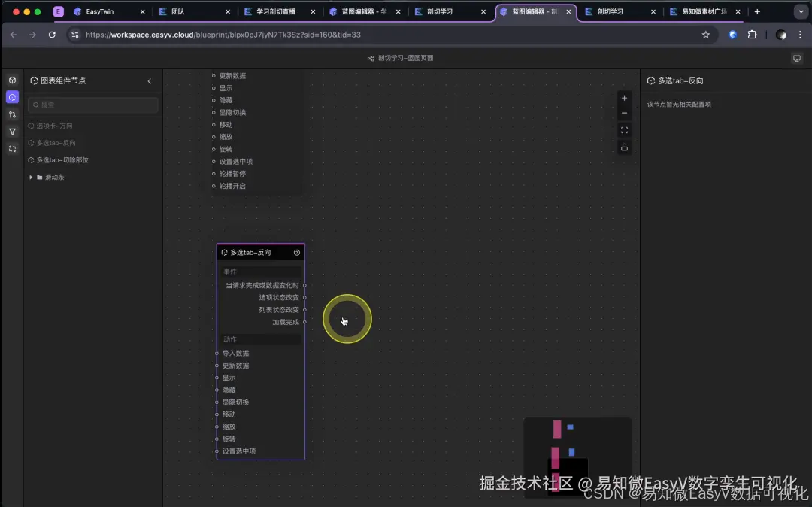Open the info icon on 多选tab-反向 node header
This screenshot has height=507, width=812.
[296, 252]
